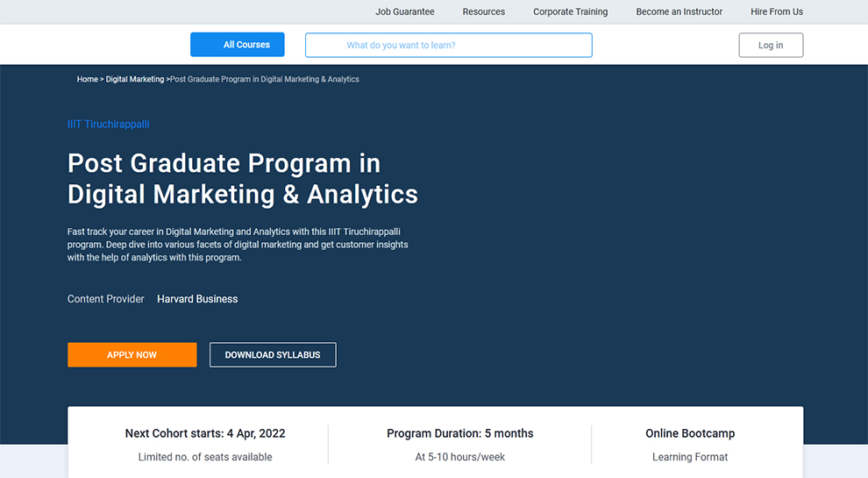Open the Job Guarantee menu item
The image size is (868, 478).
click(405, 11)
